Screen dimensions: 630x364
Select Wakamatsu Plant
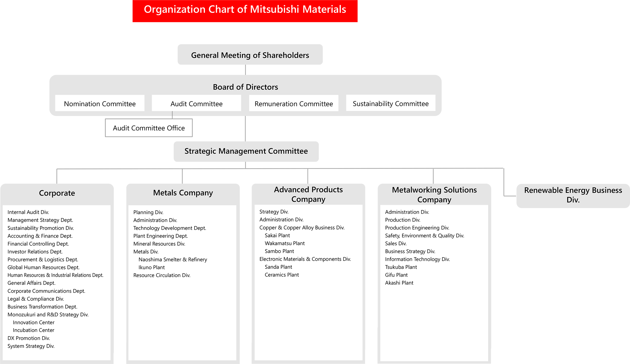pyautogui.click(x=285, y=243)
